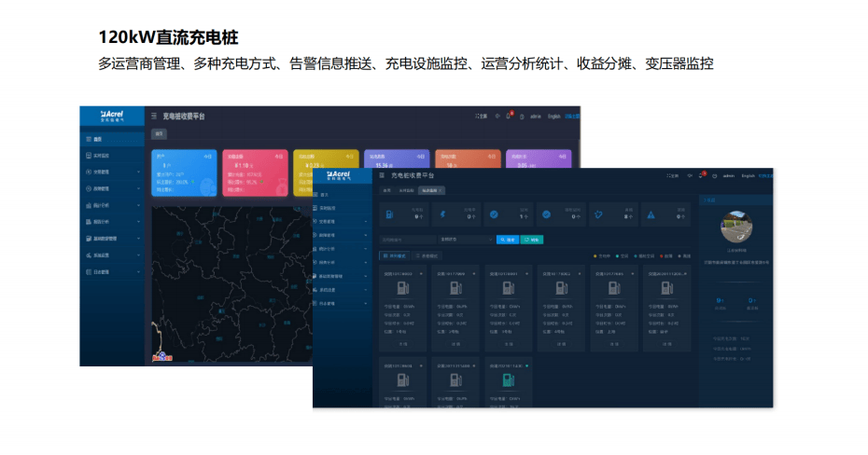Click the charger icon on the card at 2号桩

point(455,288)
